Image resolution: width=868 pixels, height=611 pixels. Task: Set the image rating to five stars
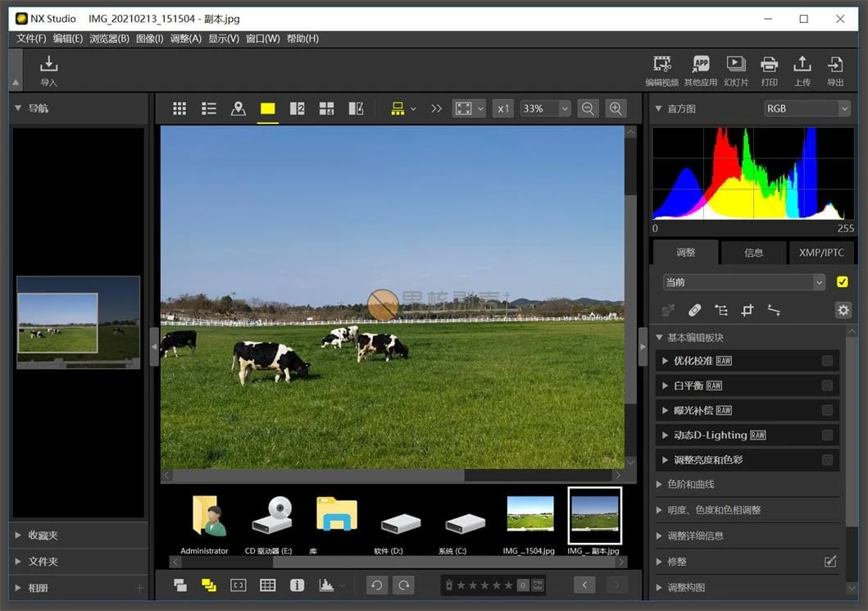(508, 585)
